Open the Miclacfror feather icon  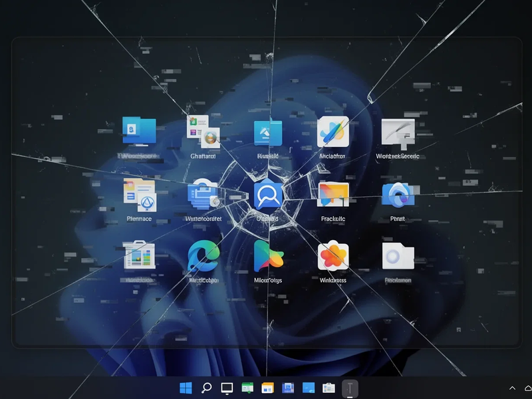tap(333, 132)
